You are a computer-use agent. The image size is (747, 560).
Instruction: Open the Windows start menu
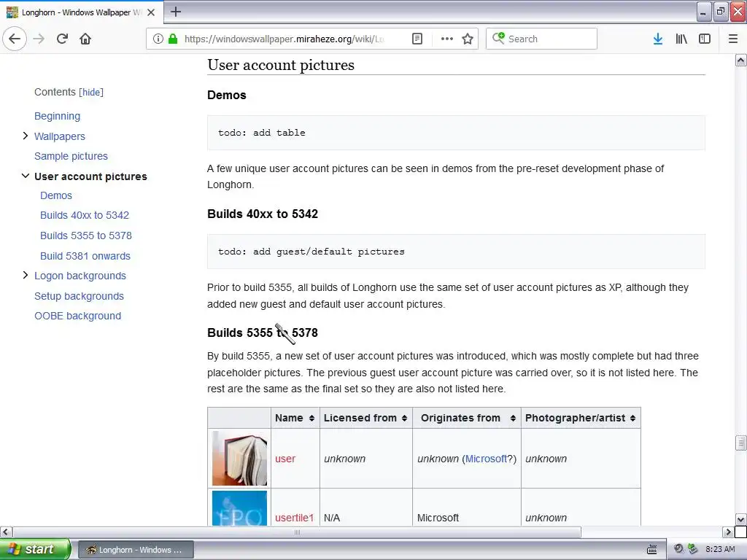(34, 550)
